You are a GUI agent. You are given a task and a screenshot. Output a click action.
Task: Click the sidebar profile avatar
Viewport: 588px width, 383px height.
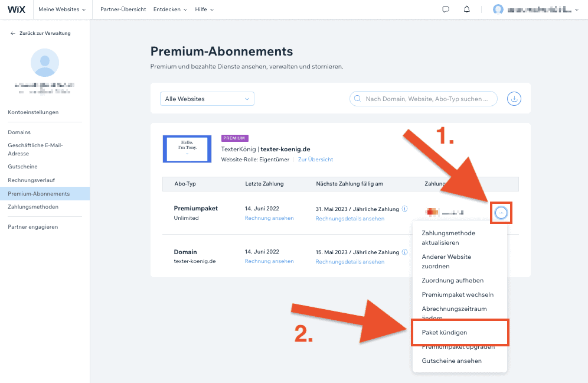[45, 63]
